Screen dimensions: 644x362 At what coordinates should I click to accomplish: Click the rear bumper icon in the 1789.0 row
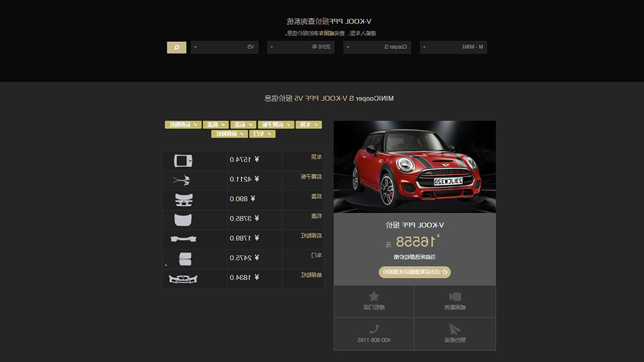coord(184,239)
